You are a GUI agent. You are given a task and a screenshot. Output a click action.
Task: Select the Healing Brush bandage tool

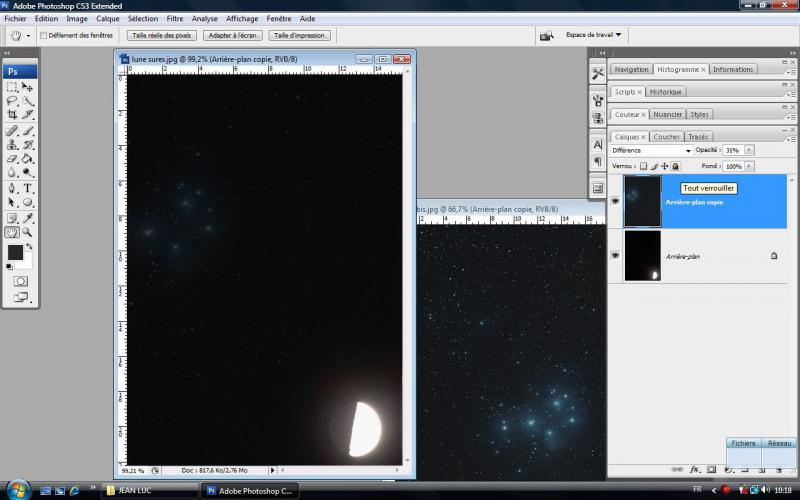click(12, 131)
